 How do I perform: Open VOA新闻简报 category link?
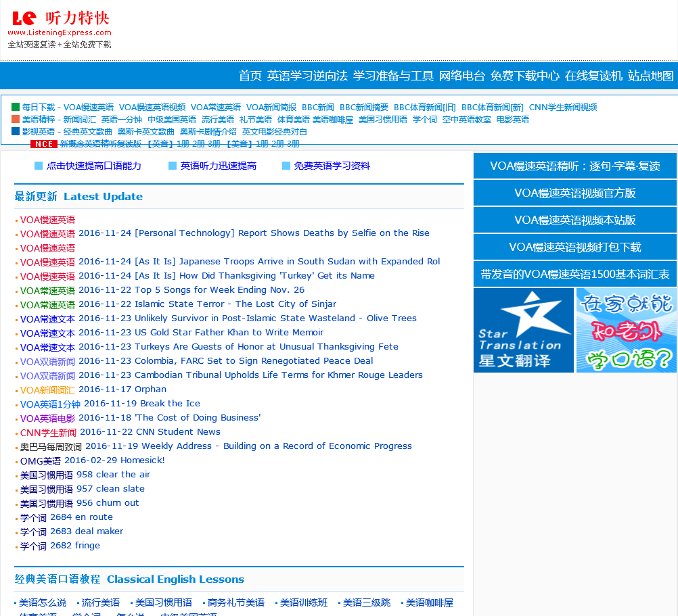(271, 107)
